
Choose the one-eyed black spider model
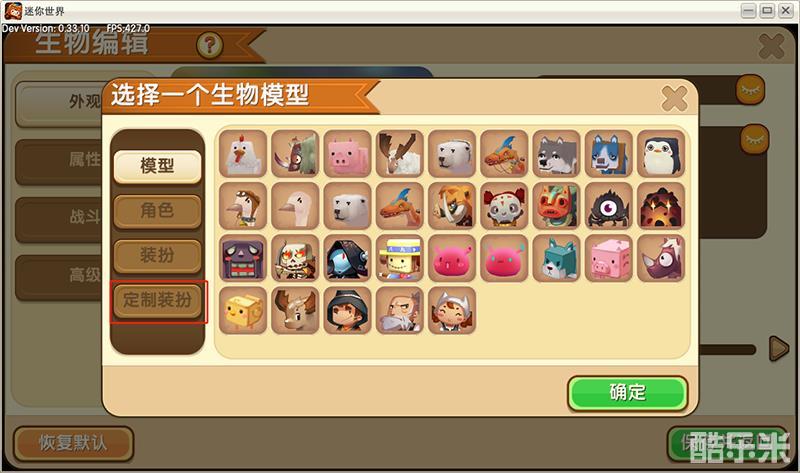pyautogui.click(x=608, y=206)
